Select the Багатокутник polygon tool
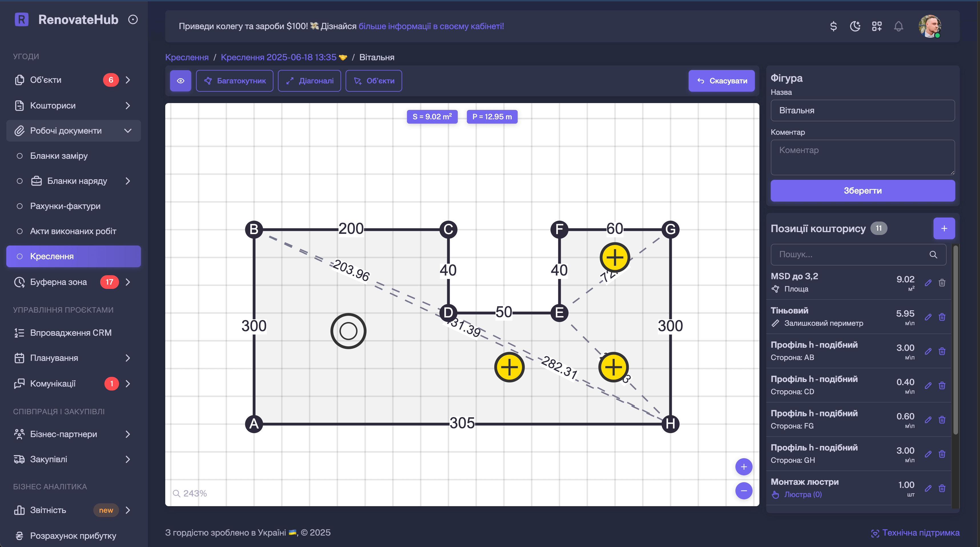Viewport: 980px width, 547px height. (235, 81)
